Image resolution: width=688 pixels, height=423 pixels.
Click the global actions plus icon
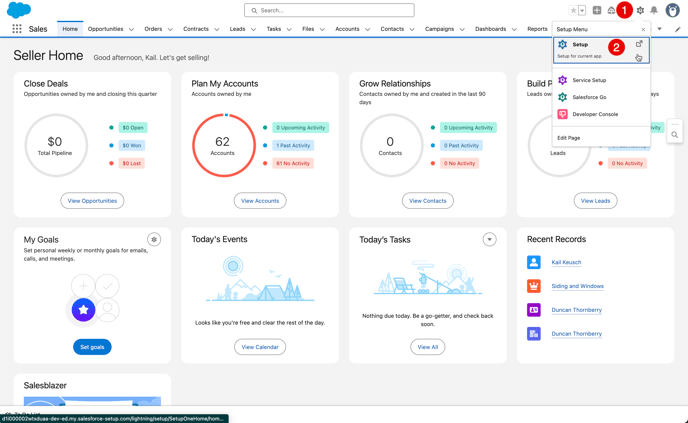[597, 10]
